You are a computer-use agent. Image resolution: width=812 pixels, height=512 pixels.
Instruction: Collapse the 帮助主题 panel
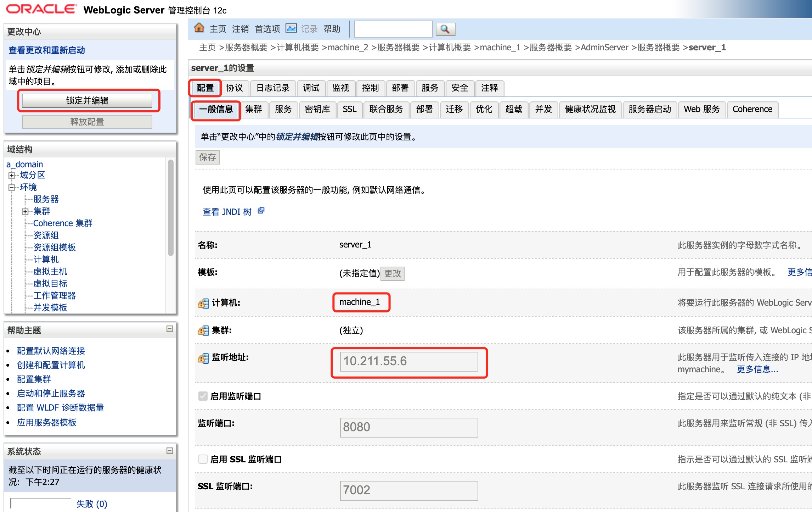click(x=170, y=329)
